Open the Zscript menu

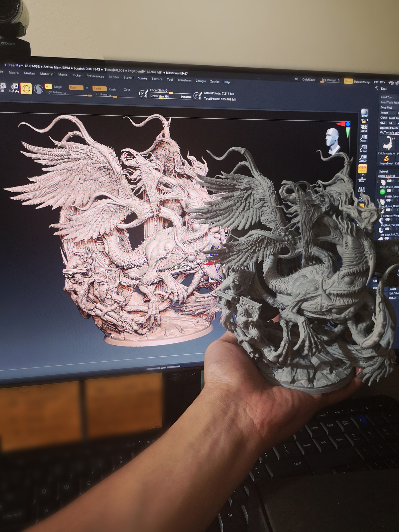click(x=215, y=81)
